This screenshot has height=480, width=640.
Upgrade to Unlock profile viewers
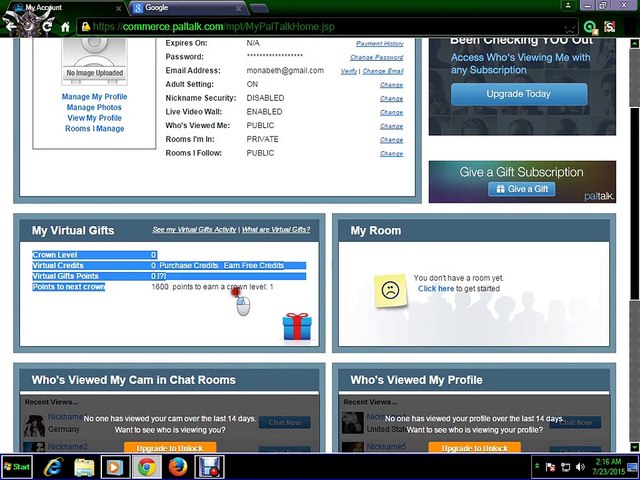click(x=475, y=448)
